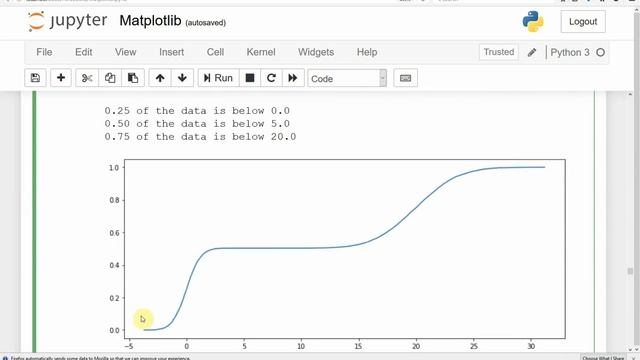Click the Python 3 kernel name
Screen dimensions: 640x360
[x=570, y=53]
